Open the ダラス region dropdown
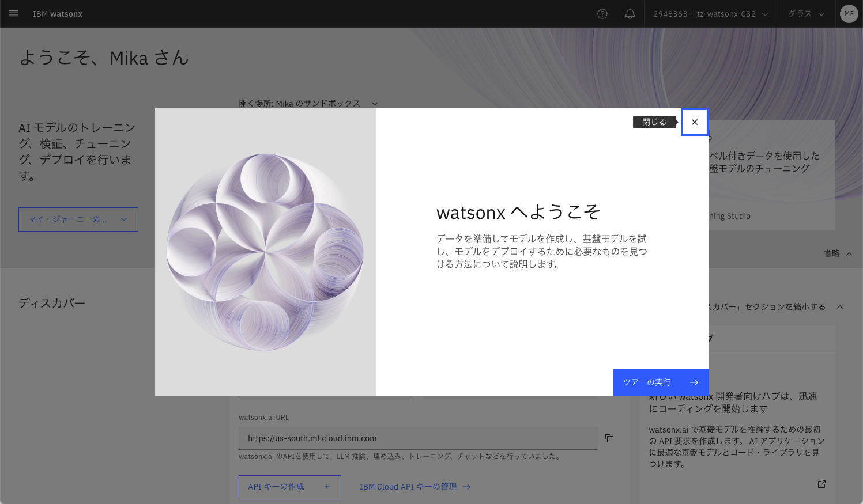The width and height of the screenshot is (863, 504). 806,14
